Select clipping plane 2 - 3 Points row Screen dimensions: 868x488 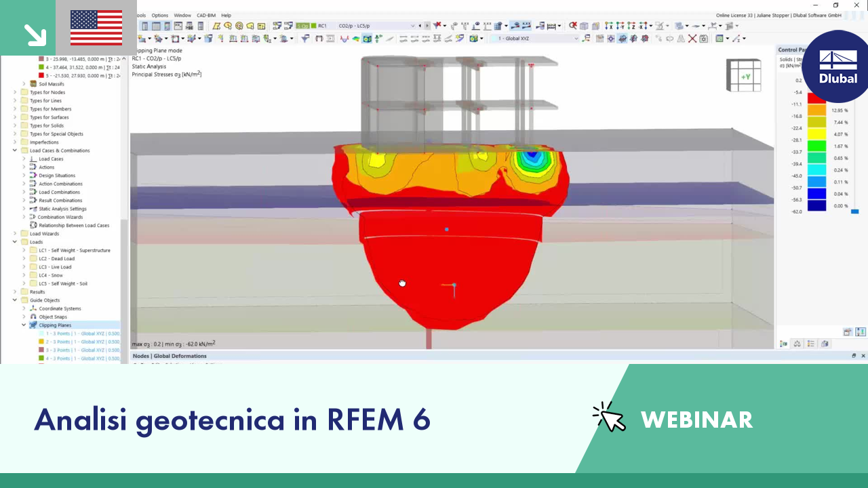(79, 342)
